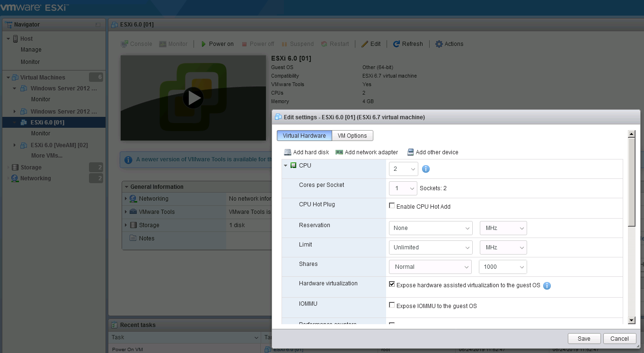This screenshot has width=644, height=353.
Task: Click the Networking globe icon in Navigator
Action: [x=15, y=178]
